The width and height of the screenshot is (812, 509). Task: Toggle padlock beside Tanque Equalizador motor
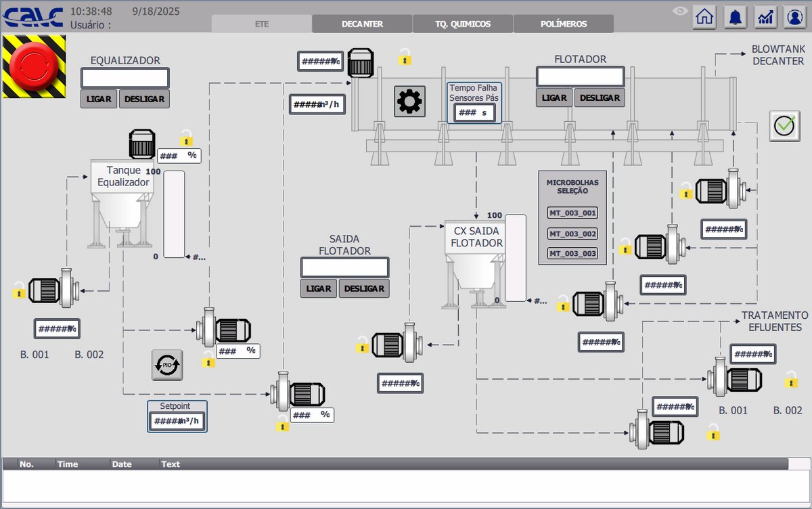click(x=186, y=138)
